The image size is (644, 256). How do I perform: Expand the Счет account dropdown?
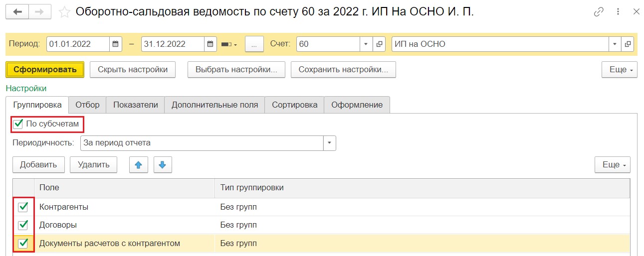367,44
